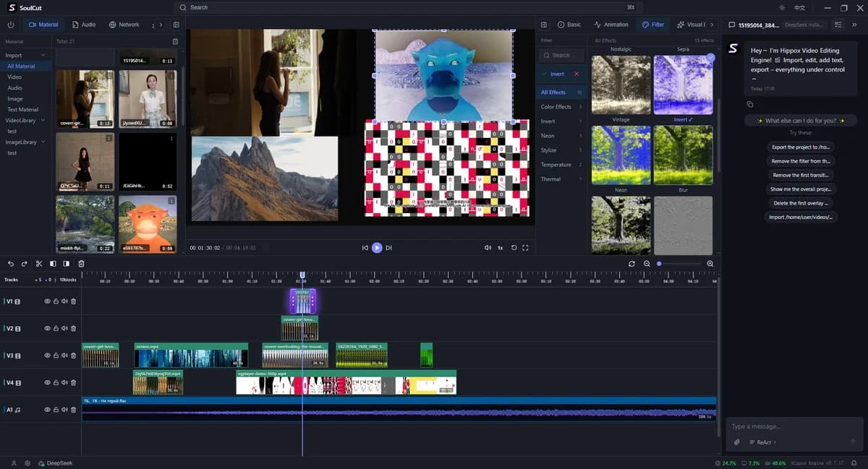The image size is (868, 469).
Task: Click the redo arrow in timeline toolbar
Action: [25, 264]
